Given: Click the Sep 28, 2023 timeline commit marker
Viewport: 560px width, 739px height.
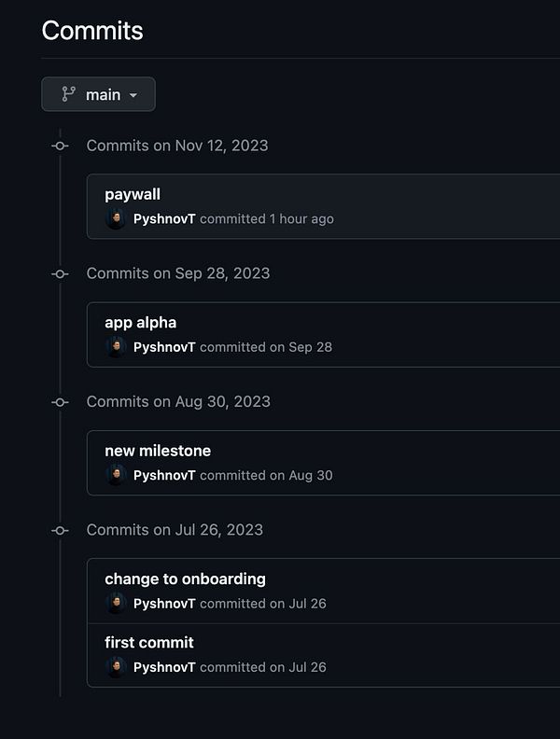Looking at the screenshot, I should click(x=61, y=273).
